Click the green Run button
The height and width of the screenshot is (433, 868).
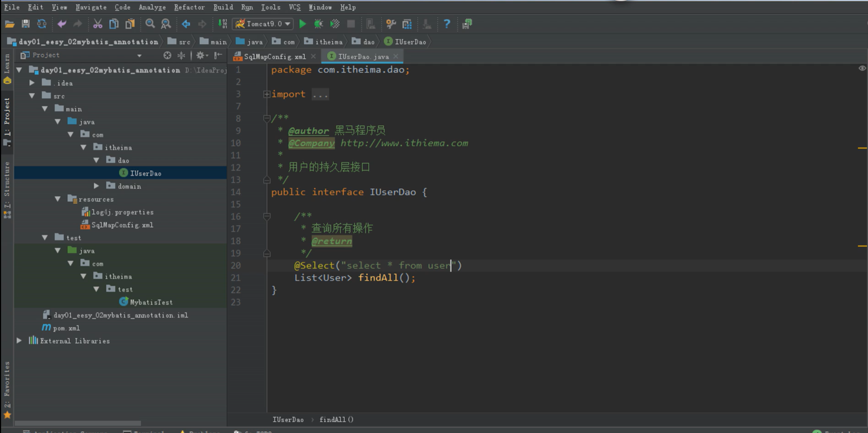click(302, 24)
